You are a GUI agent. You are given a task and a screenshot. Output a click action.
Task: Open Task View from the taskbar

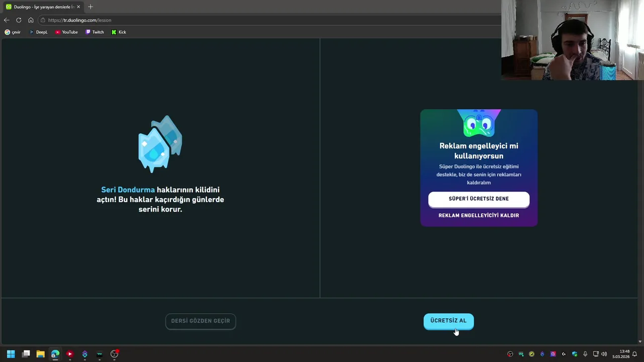point(26,354)
